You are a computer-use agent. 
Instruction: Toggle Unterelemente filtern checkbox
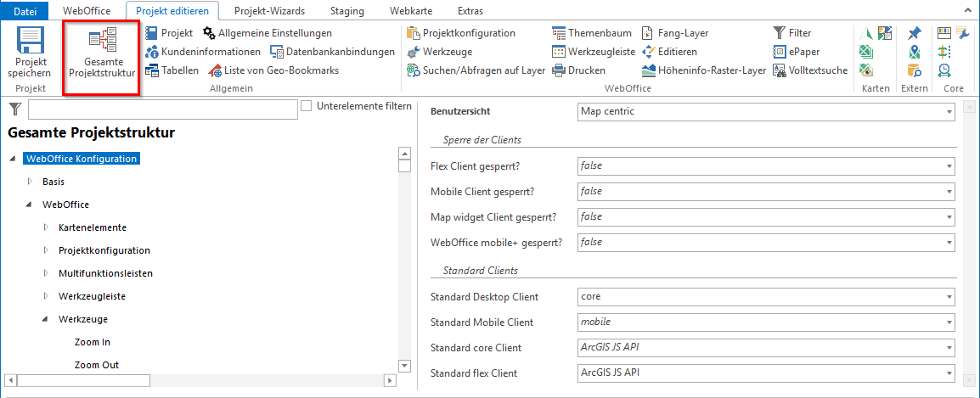[307, 106]
